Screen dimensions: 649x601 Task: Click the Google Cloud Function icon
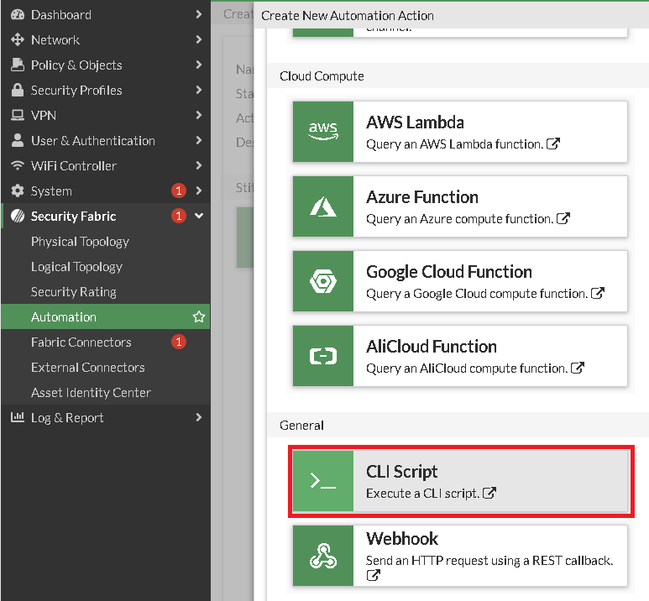[322, 282]
